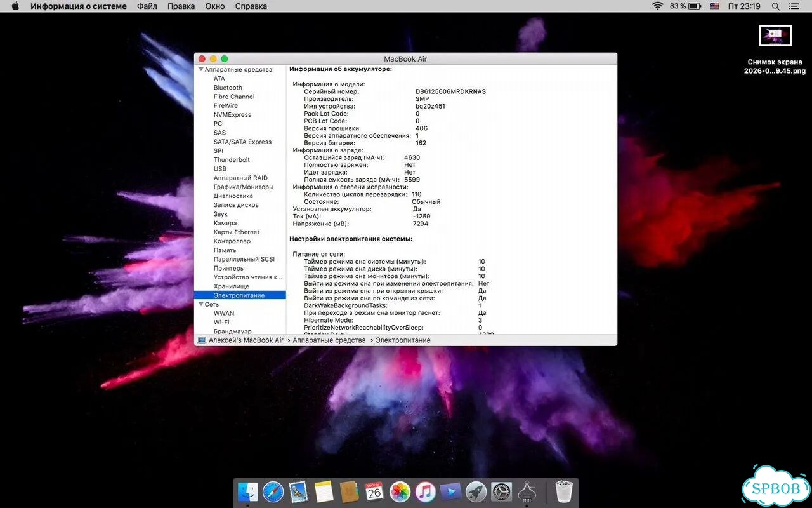This screenshot has height=508, width=812.
Task: Click the battery status icon
Action: point(695,6)
